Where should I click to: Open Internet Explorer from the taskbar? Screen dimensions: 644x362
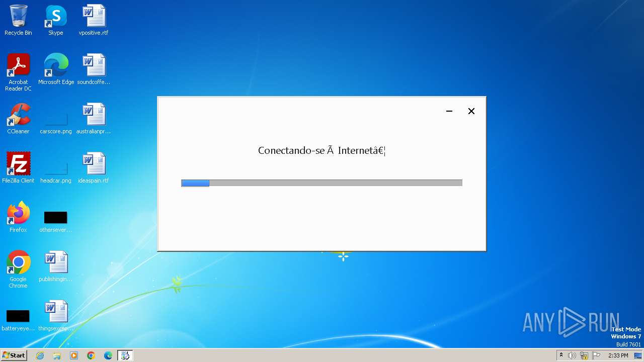tap(40, 355)
